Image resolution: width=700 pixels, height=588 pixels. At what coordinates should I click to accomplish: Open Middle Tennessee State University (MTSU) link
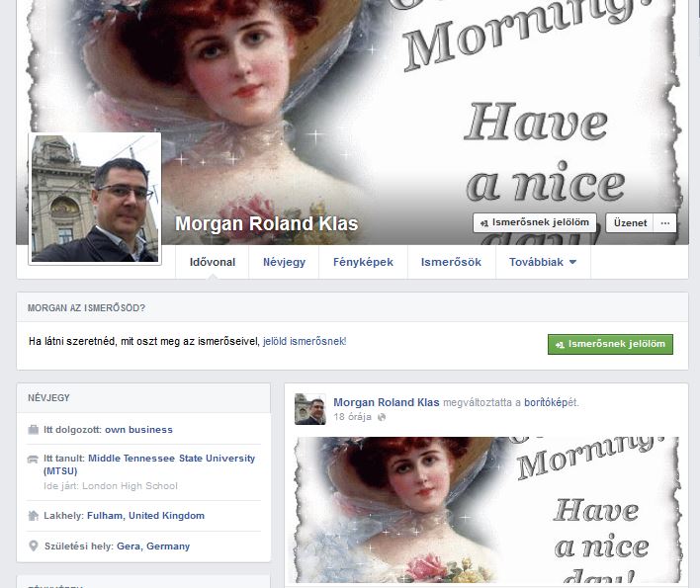click(149, 464)
